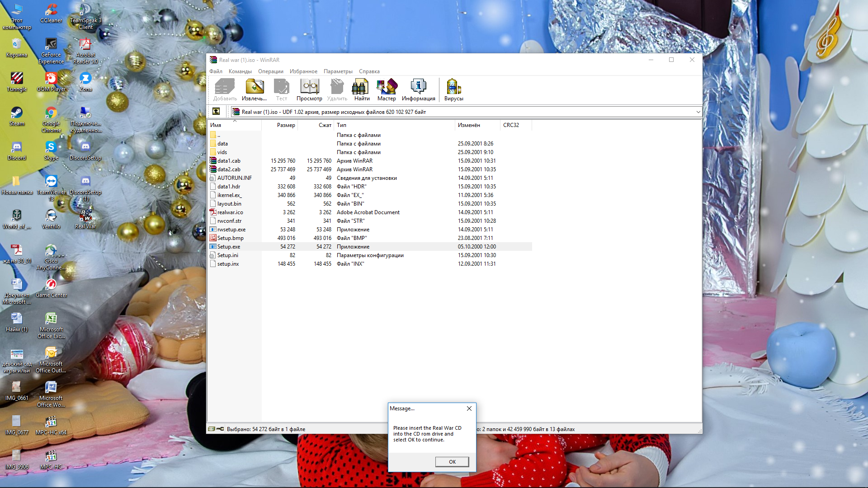Run the Вирусы (Virus scan) tool
The height and width of the screenshot is (488, 868).
[x=453, y=89]
